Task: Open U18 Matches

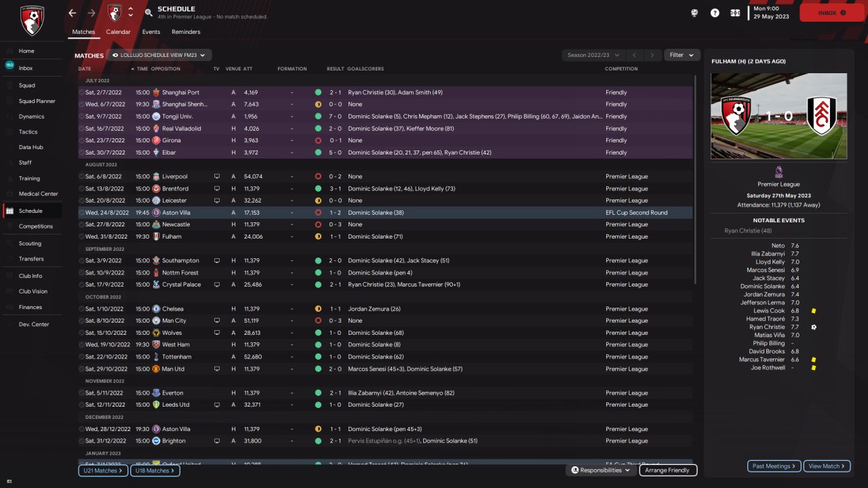Action: click(x=155, y=470)
